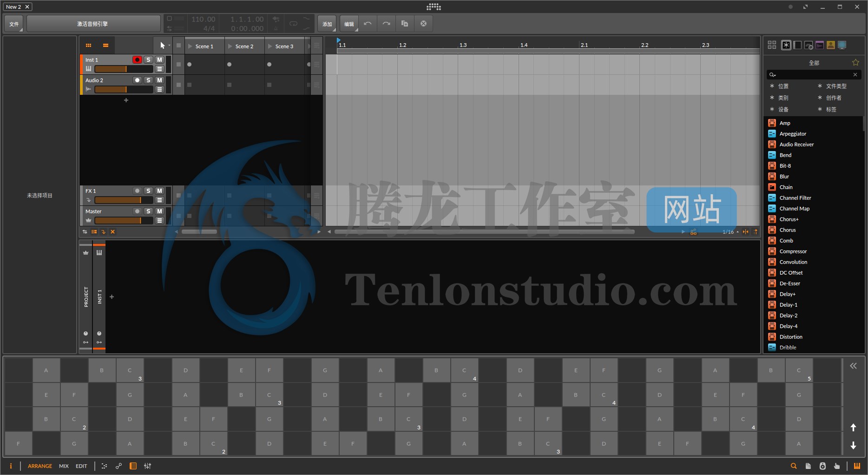The image size is (868, 475).
Task: Open the 添加 dropdown menu
Action: pyautogui.click(x=328, y=24)
